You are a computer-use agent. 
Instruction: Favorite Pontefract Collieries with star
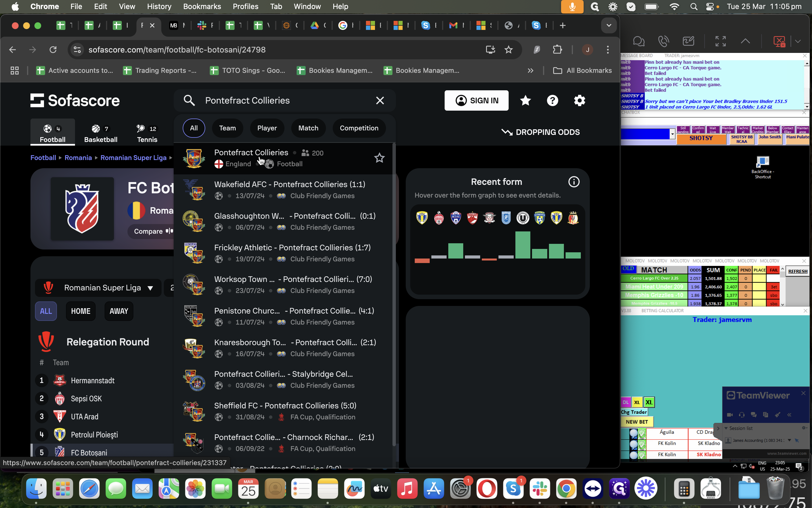tap(379, 158)
